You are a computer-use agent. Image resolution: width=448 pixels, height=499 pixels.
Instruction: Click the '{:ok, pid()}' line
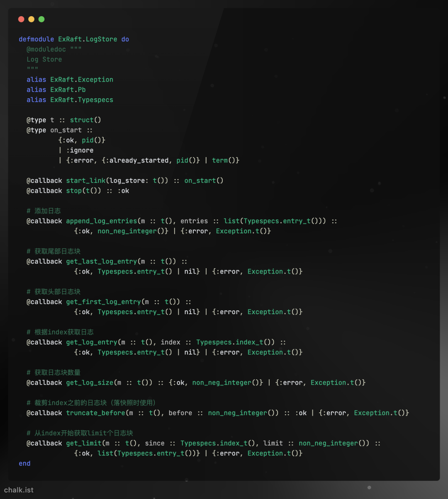[82, 140]
